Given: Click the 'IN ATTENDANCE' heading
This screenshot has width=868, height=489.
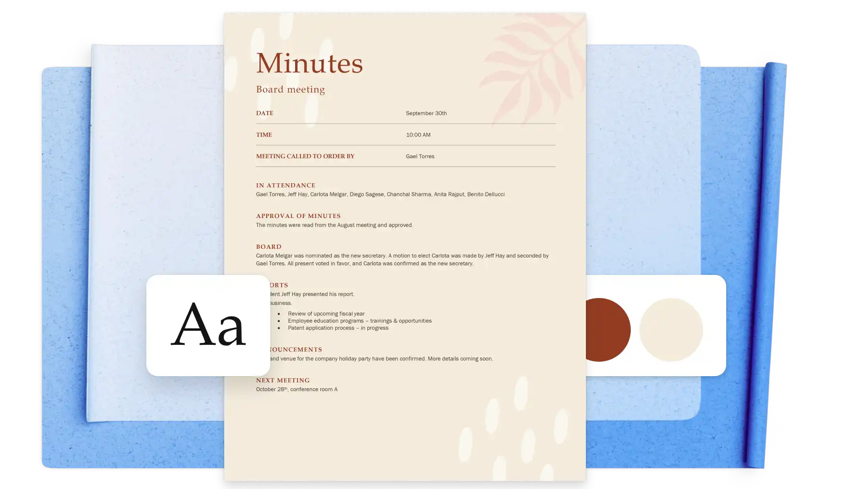Looking at the screenshot, I should click(285, 185).
